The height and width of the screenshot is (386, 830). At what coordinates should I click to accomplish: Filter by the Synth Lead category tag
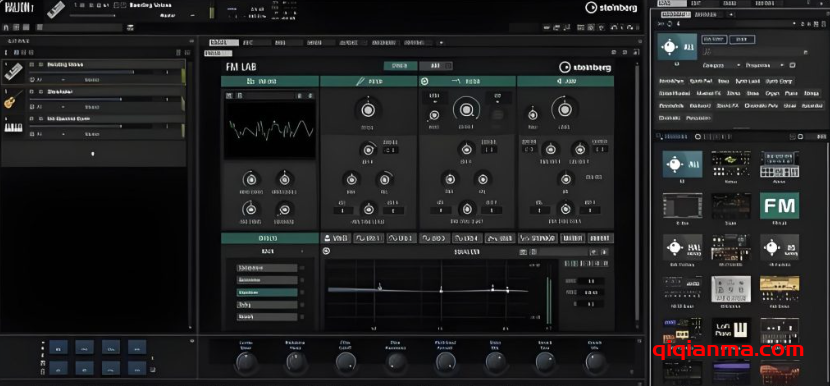pyautogui.click(x=746, y=82)
